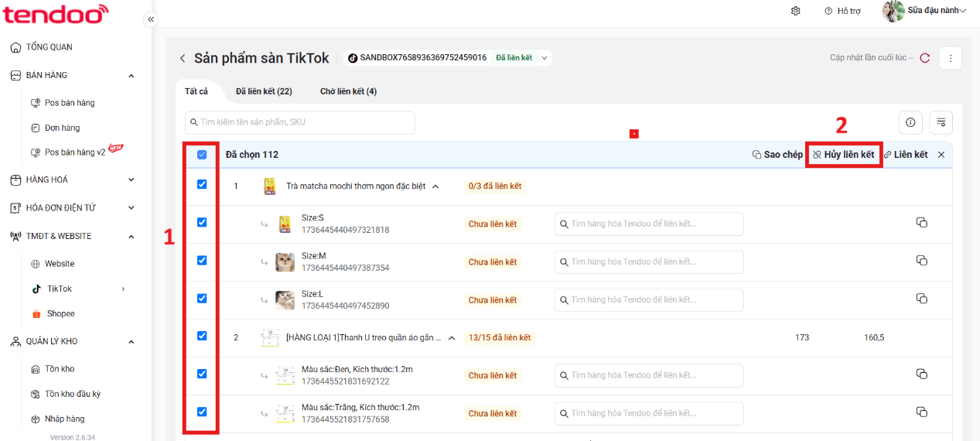The image size is (980, 441).
Task: Open the column filter settings icon
Action: 941,122
